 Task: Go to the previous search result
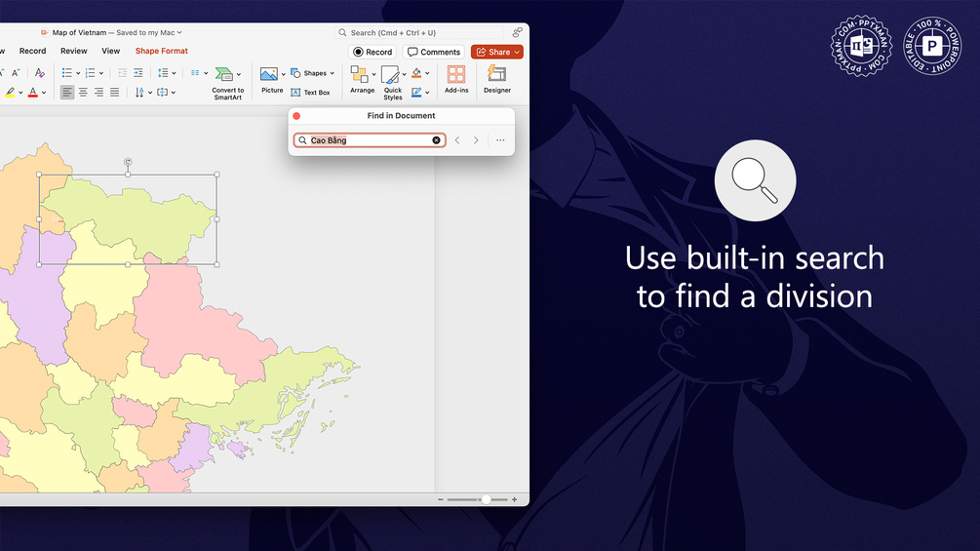tap(457, 139)
